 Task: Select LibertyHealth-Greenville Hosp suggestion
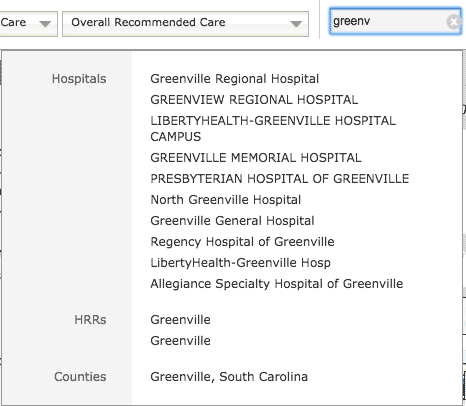240,263
